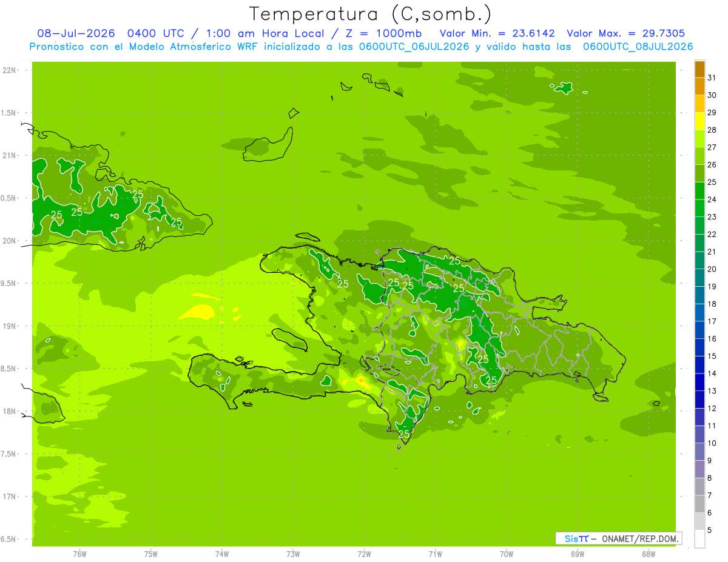Click the Temperatura (C,somb.) title

pyautogui.click(x=371, y=14)
